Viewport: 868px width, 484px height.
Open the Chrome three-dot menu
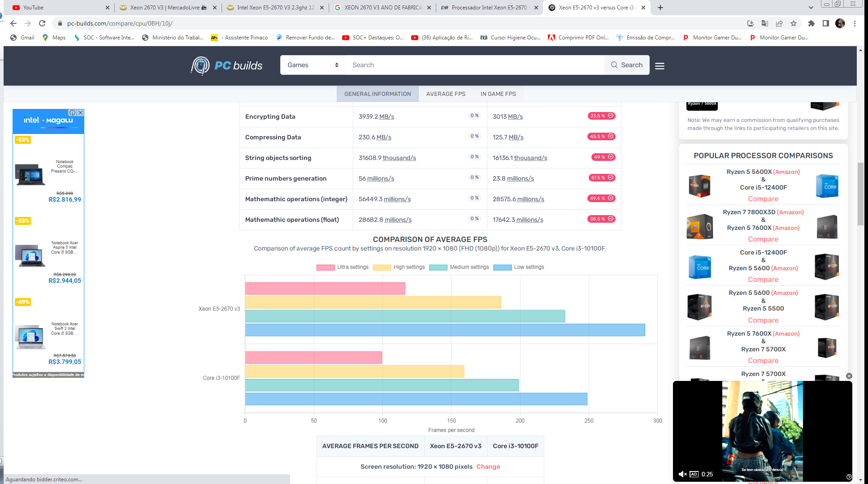click(x=855, y=23)
